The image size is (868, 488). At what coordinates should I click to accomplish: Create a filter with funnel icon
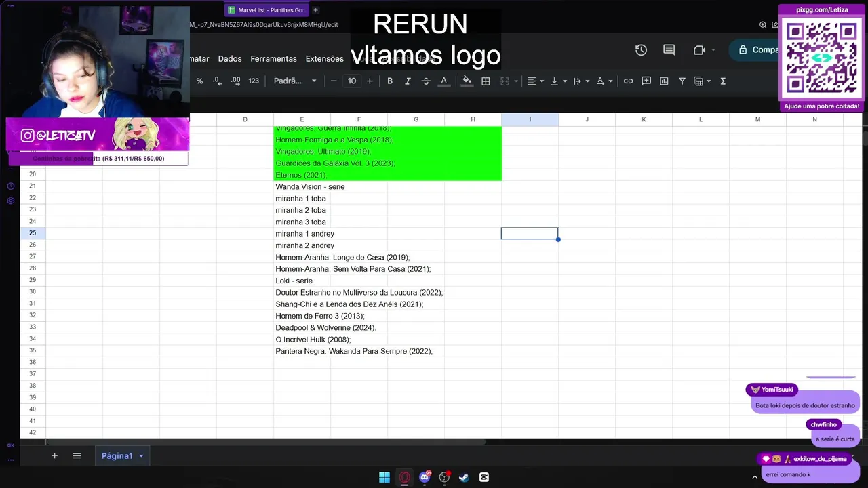(x=682, y=81)
